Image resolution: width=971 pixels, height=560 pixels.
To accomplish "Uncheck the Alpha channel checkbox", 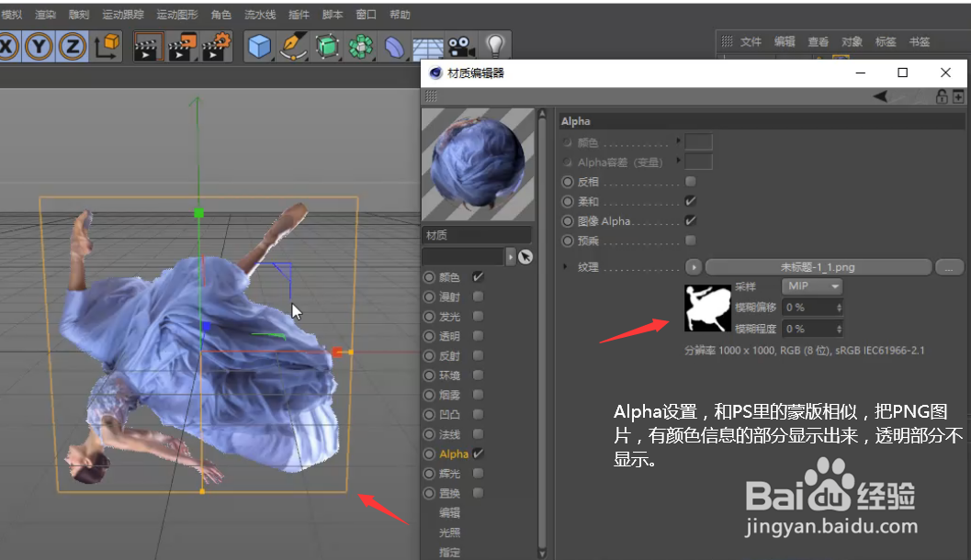I will click(478, 454).
